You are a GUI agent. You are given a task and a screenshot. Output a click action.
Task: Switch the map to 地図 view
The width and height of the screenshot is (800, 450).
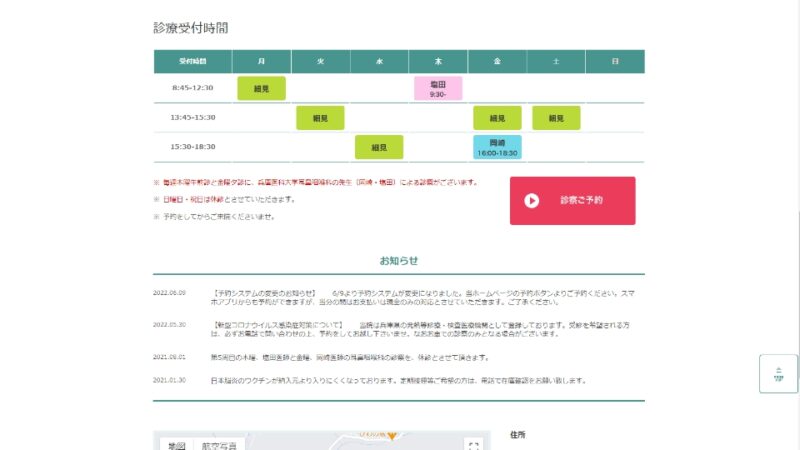click(177, 445)
